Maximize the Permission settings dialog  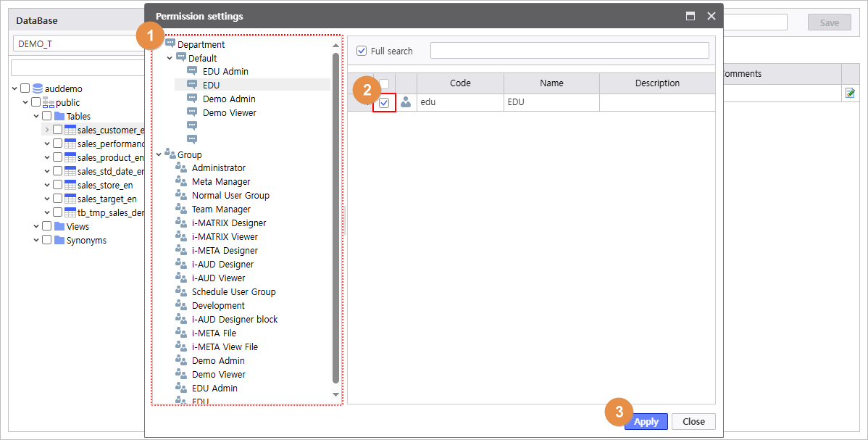tap(690, 16)
